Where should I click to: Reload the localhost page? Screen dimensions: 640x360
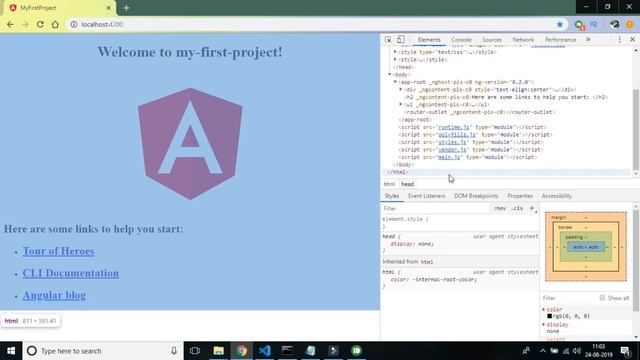pyautogui.click(x=40, y=24)
